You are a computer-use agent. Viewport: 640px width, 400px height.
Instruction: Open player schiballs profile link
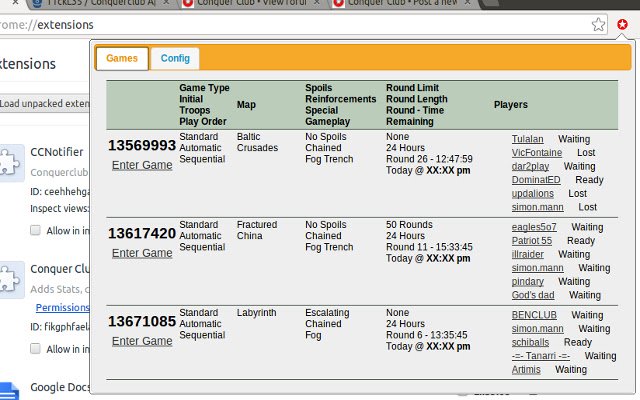tap(530, 342)
